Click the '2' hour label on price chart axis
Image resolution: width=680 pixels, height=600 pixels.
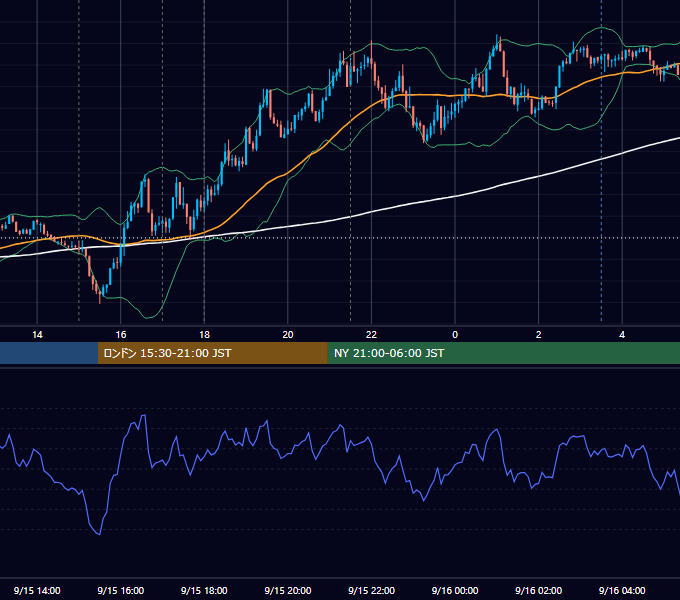tap(539, 335)
